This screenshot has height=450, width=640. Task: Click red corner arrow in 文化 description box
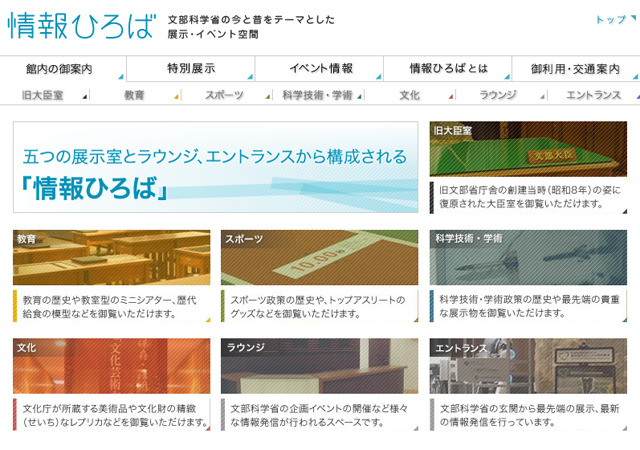208,428
